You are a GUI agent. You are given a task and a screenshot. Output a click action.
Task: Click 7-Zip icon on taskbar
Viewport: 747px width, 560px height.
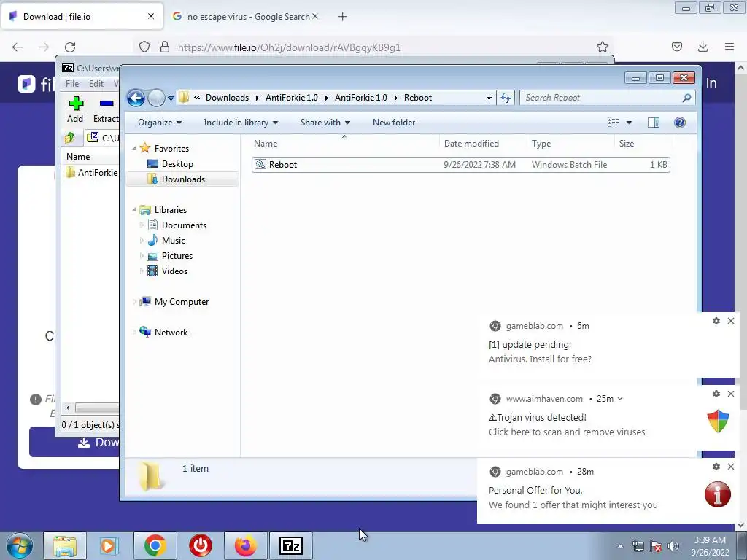291,545
